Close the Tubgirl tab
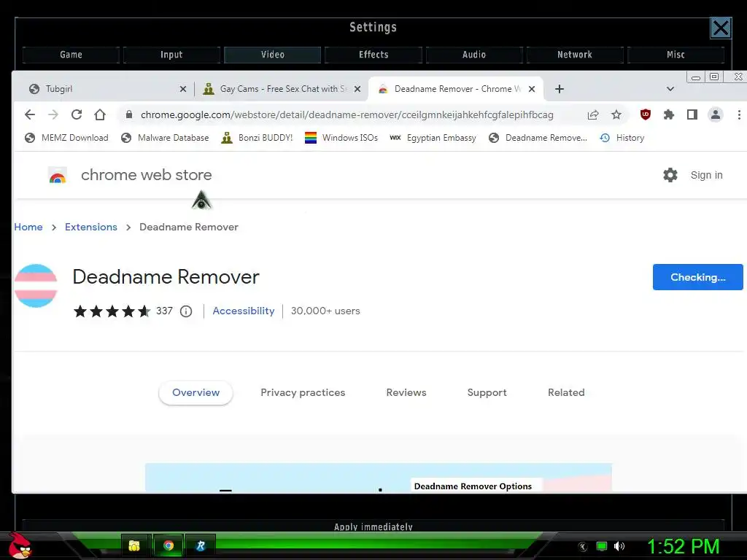 183,89
